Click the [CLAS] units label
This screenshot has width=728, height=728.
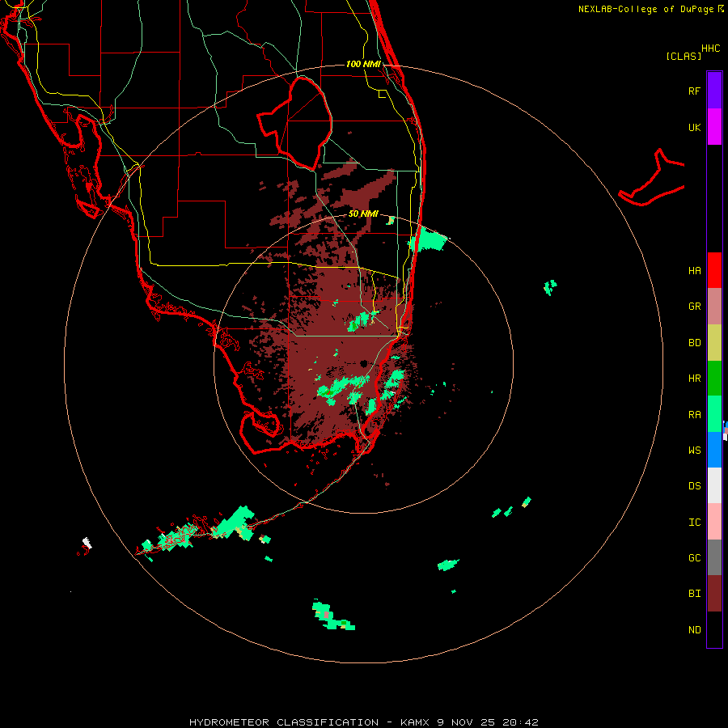pyautogui.click(x=684, y=56)
